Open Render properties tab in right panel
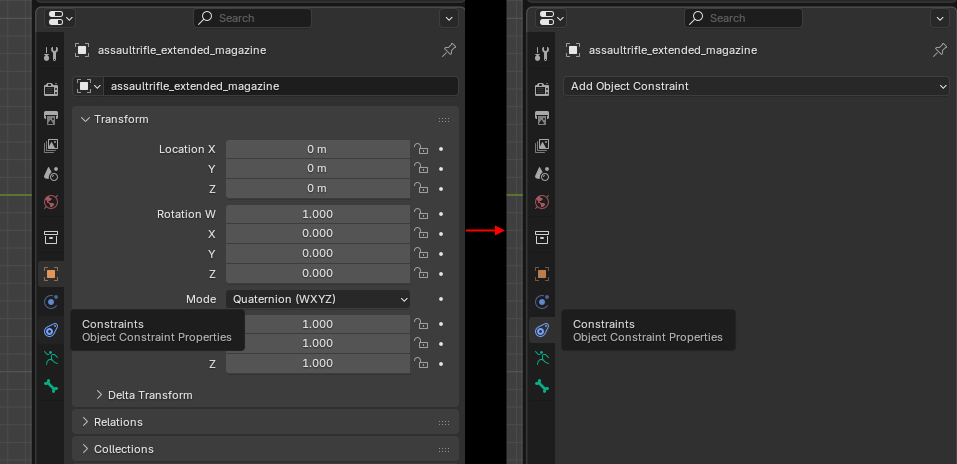957x464 pixels. pyautogui.click(x=542, y=89)
